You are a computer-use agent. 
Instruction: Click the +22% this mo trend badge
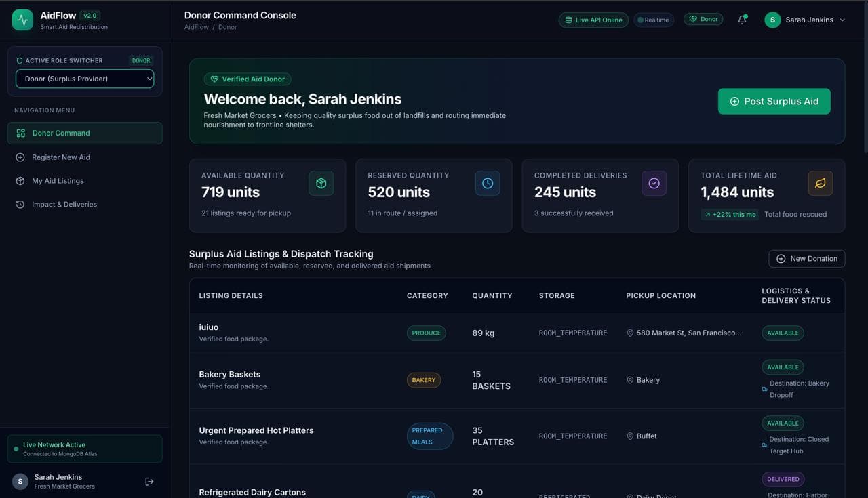pos(730,214)
